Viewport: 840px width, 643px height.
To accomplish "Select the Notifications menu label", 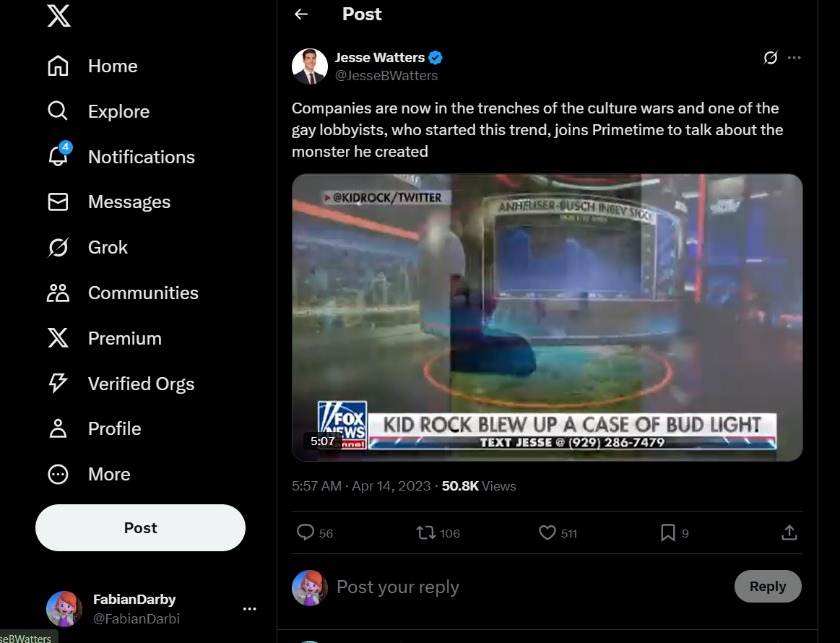I will 142,157.
